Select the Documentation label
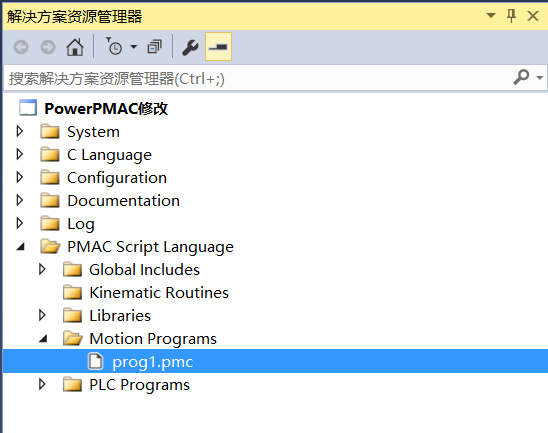The image size is (548, 433). (123, 201)
